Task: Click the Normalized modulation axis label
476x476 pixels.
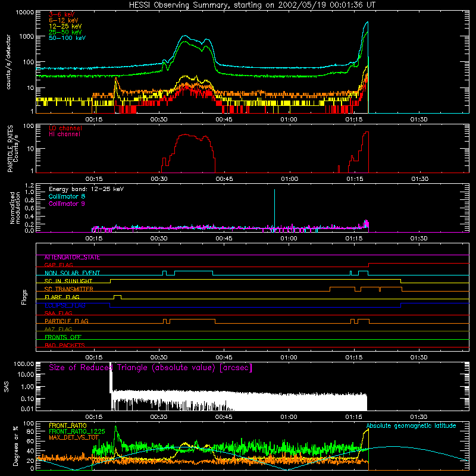Action: pyautogui.click(x=15, y=208)
